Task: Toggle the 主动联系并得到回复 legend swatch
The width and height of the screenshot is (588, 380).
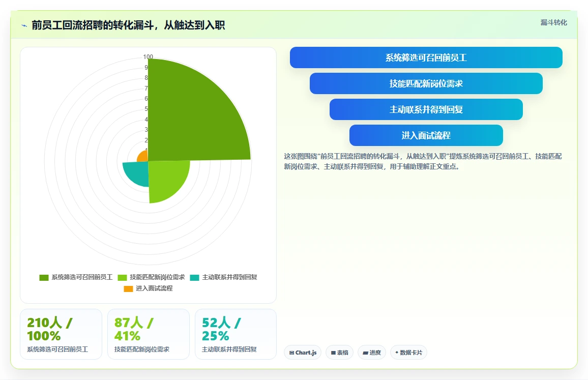Action: [195, 278]
